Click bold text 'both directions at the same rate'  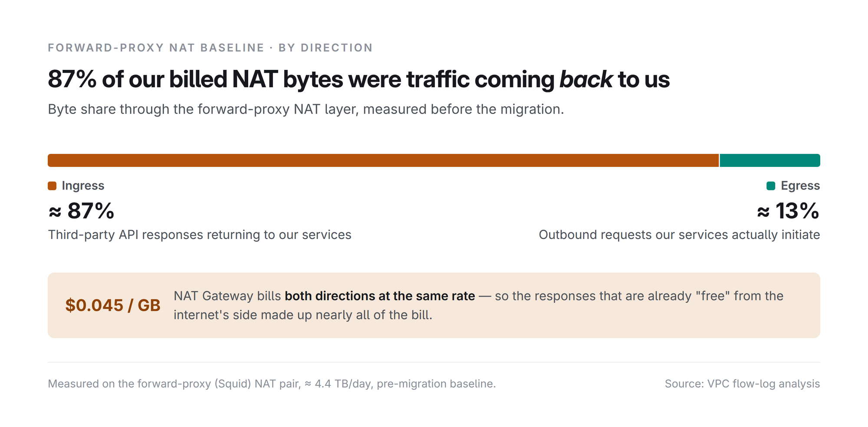coord(380,296)
